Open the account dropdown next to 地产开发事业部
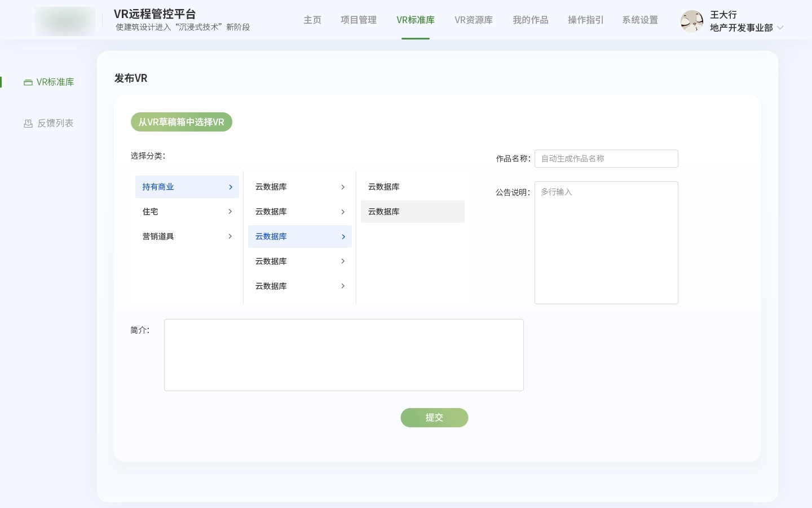Viewport: 812px width, 508px height. pyautogui.click(x=780, y=28)
